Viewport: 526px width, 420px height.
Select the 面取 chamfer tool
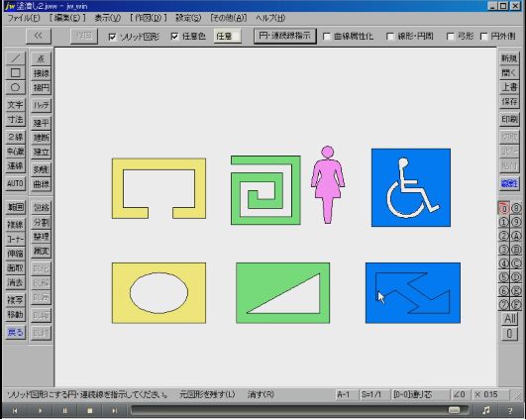(x=16, y=268)
